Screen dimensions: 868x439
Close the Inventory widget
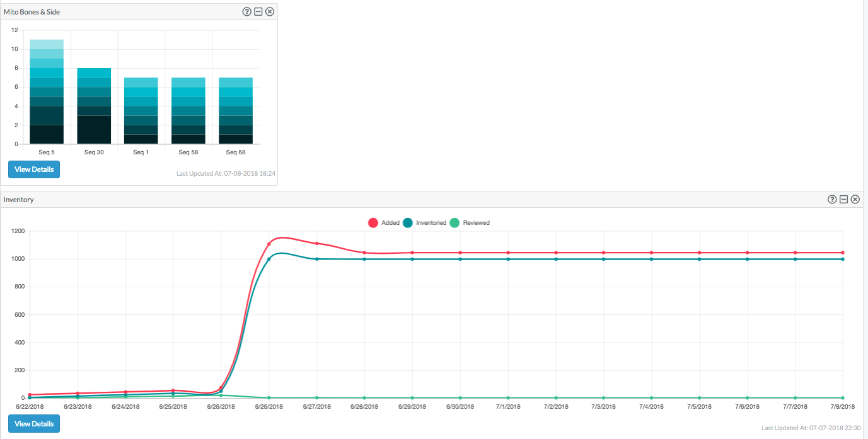855,199
